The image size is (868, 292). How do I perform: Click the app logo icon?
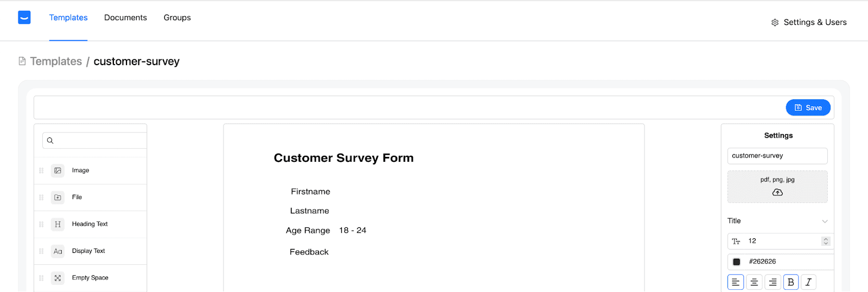click(24, 17)
